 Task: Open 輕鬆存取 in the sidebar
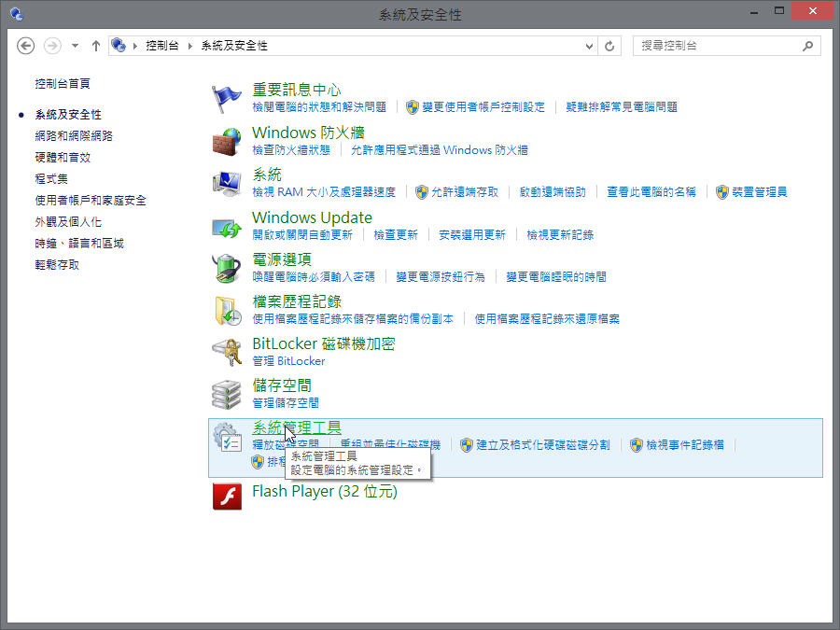pos(57,265)
